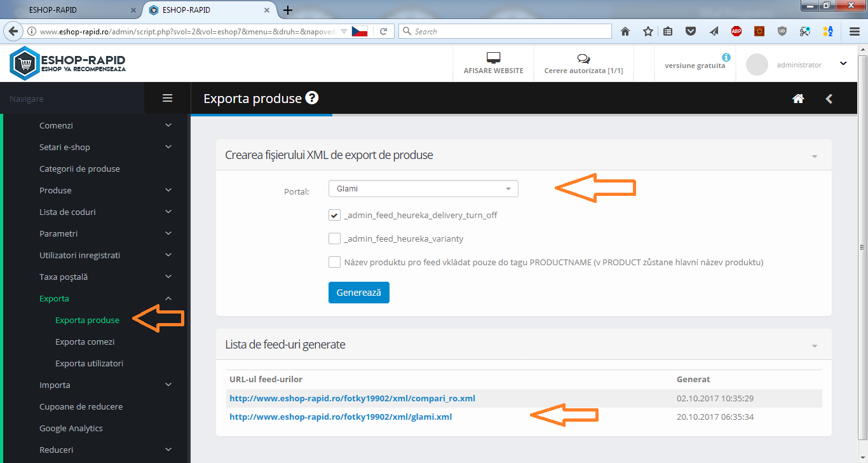The height and width of the screenshot is (463, 868).
Task: Open Cerere autorizata chat icon
Action: [x=583, y=59]
